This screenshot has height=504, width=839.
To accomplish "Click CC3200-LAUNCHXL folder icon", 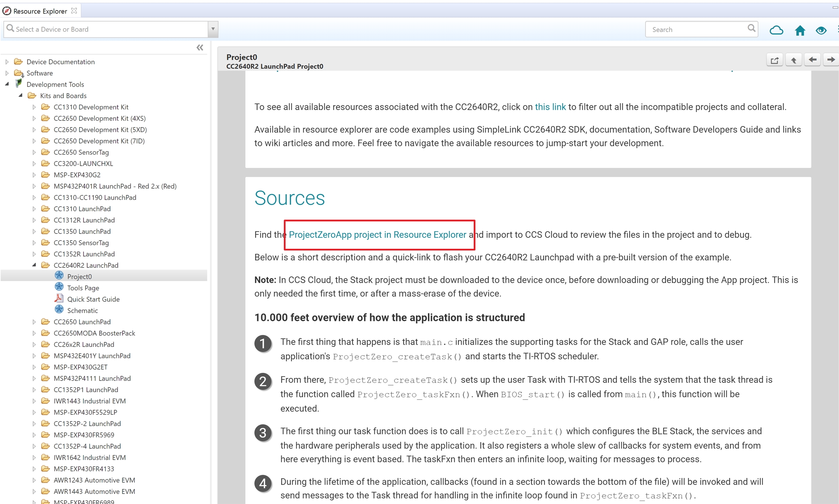I will pos(45,163).
